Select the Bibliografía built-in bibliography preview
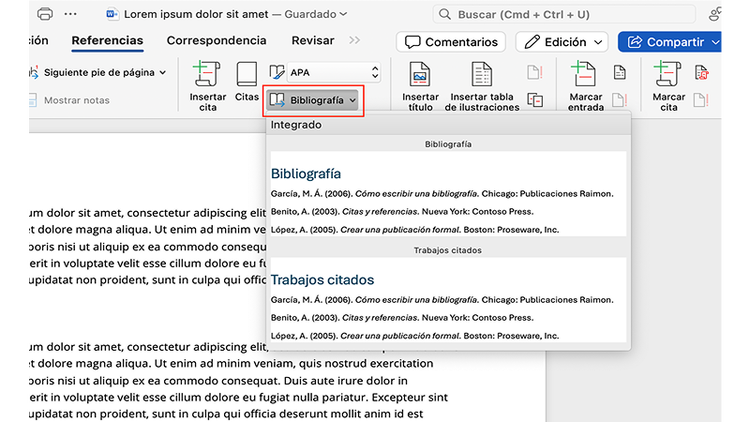Image resolution: width=750 pixels, height=422 pixels. click(448, 194)
